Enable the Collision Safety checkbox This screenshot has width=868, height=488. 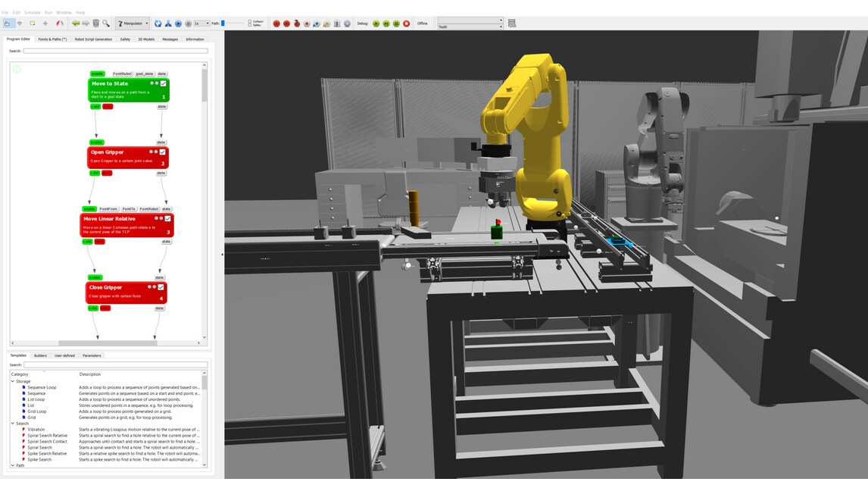tap(250, 21)
